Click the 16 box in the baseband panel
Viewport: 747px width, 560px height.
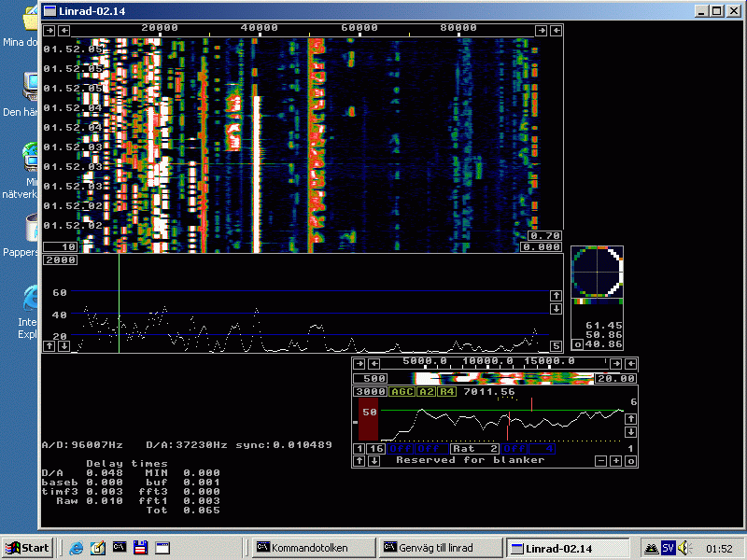(376, 449)
